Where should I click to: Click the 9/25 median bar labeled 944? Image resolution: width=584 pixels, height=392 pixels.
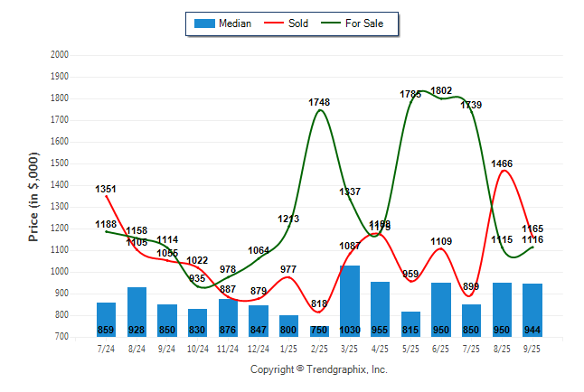click(532, 310)
